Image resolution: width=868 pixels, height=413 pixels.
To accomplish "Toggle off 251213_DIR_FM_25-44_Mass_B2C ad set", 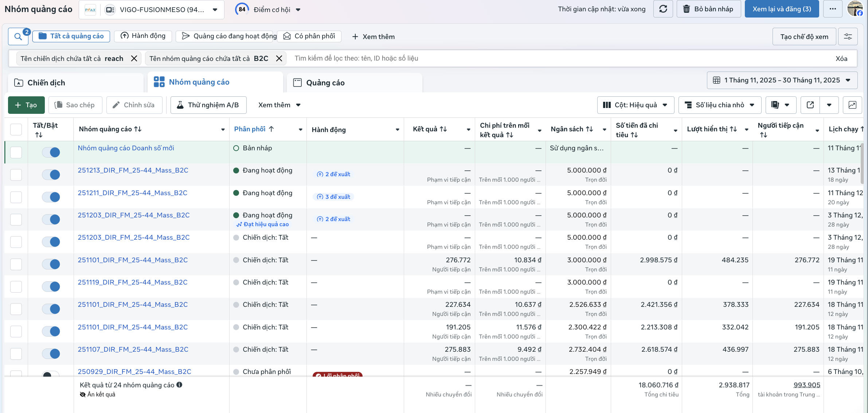I will [51, 174].
